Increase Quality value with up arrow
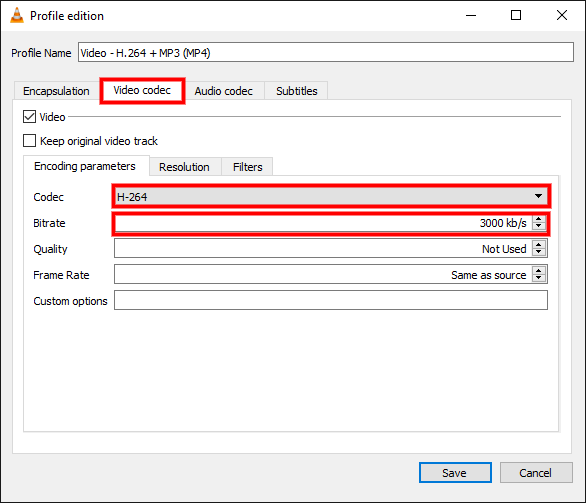The image size is (586, 503). 539,245
